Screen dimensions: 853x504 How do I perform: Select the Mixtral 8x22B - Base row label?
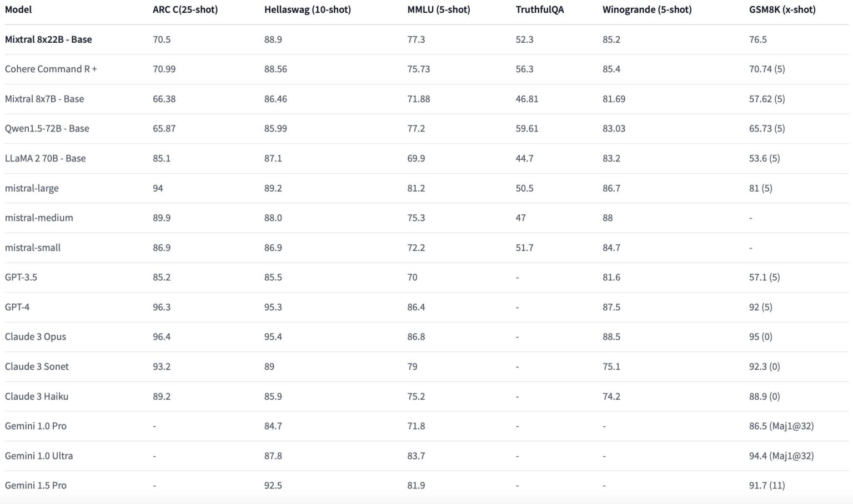click(48, 39)
